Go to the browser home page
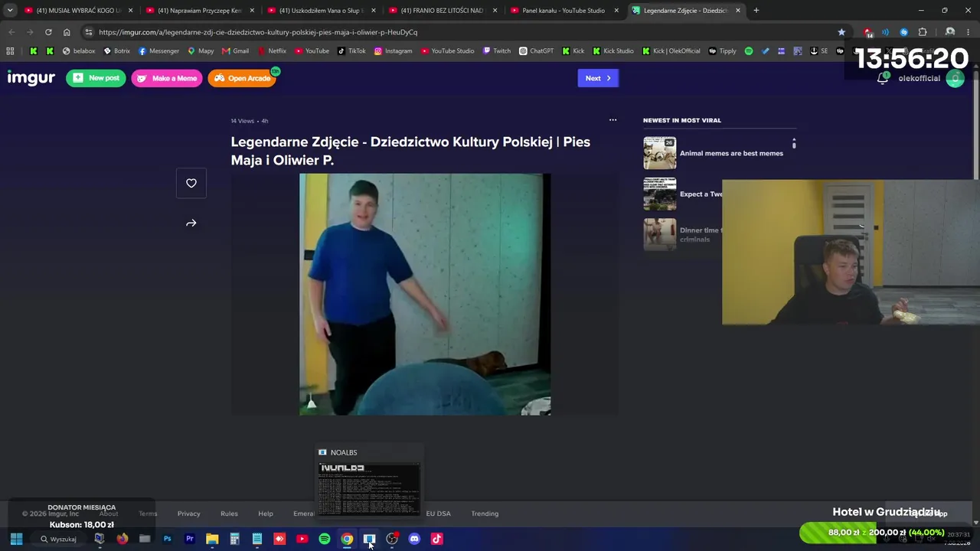The width and height of the screenshot is (980, 551). coord(67,32)
